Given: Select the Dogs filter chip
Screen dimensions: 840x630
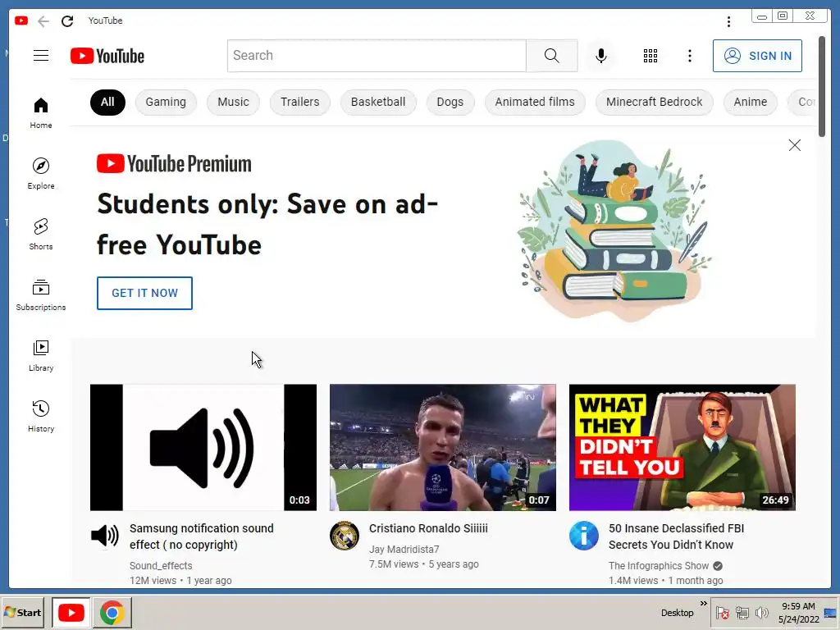Looking at the screenshot, I should pos(450,103).
